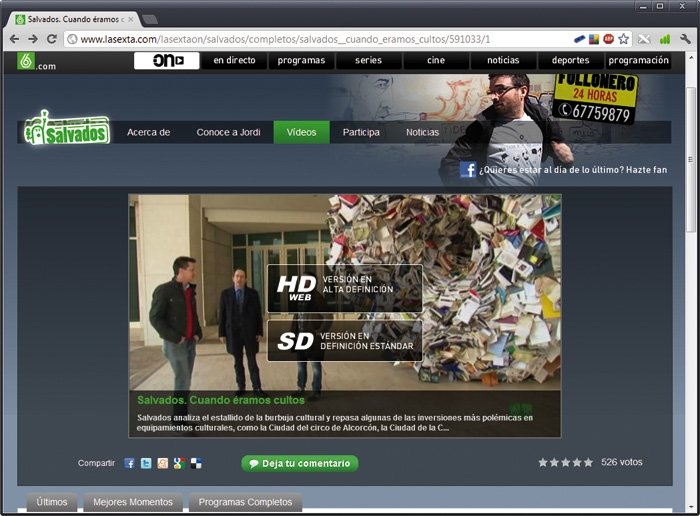This screenshot has width=700, height=516.
Task: Click the Facebook icon next to Hazte fan
Action: point(468,170)
